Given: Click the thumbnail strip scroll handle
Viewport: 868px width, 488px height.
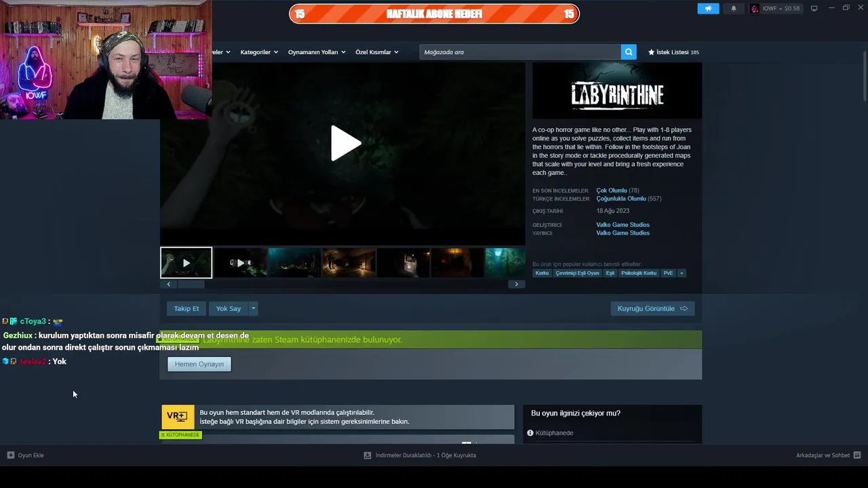Looking at the screenshot, I should (x=191, y=284).
